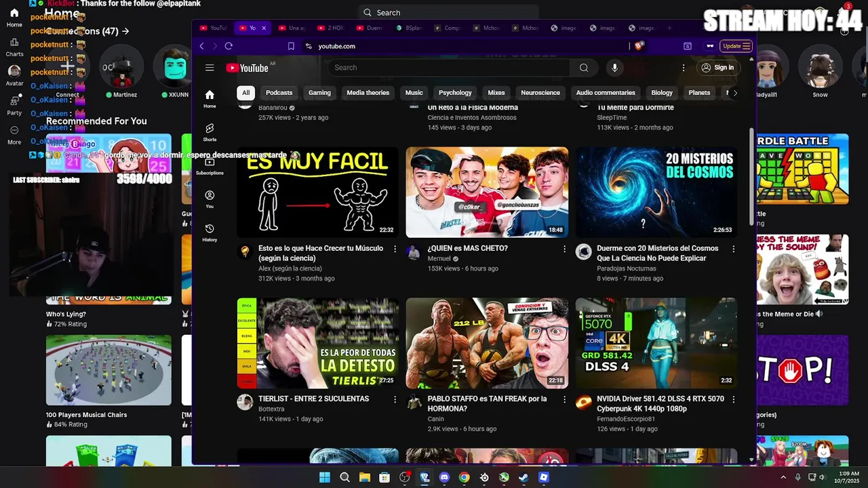
Task: Open Subscriptions in YouTube sidebar
Action: 210,165
